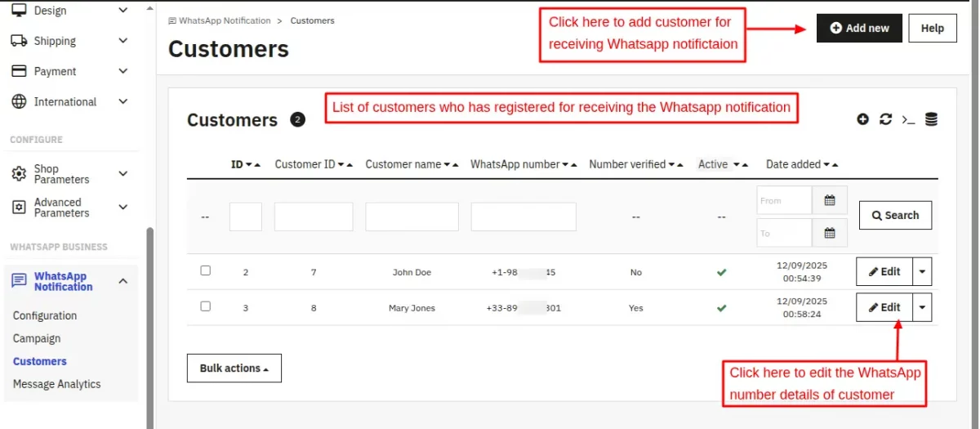Expand Shop Parameters chevron
980x429 pixels.
coord(123,174)
